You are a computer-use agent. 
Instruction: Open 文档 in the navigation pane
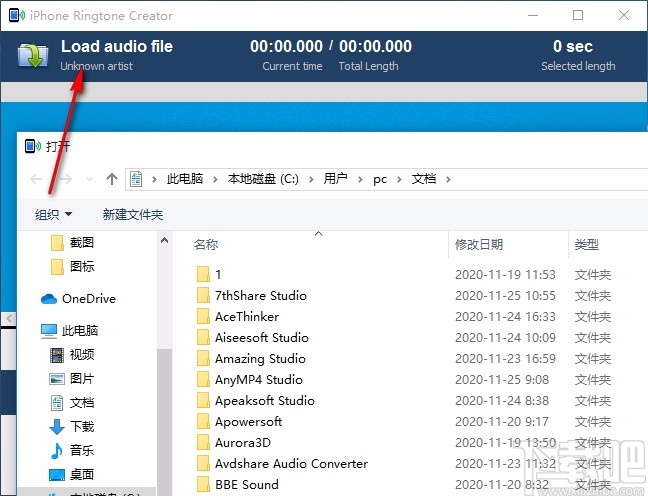72,403
